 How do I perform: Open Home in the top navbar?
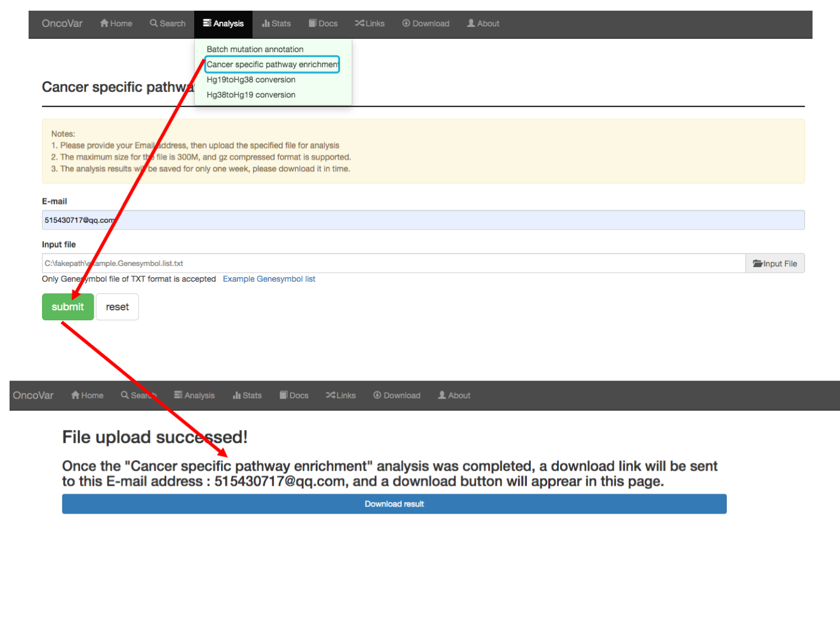click(x=116, y=24)
